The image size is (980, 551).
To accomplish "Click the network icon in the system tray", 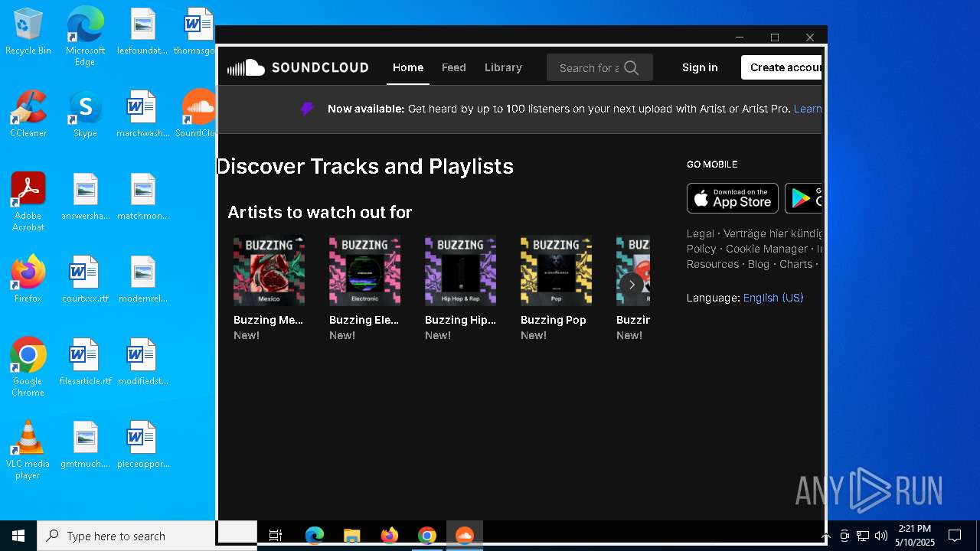I will click(862, 536).
